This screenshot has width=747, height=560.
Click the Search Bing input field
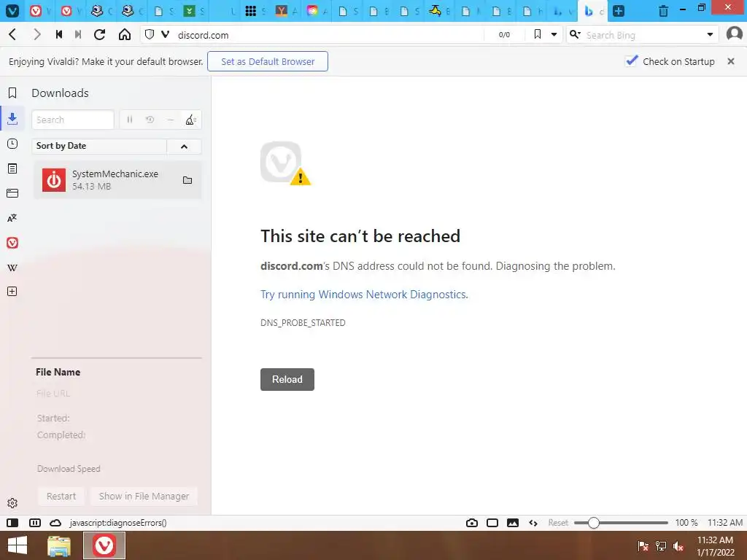pos(643,35)
